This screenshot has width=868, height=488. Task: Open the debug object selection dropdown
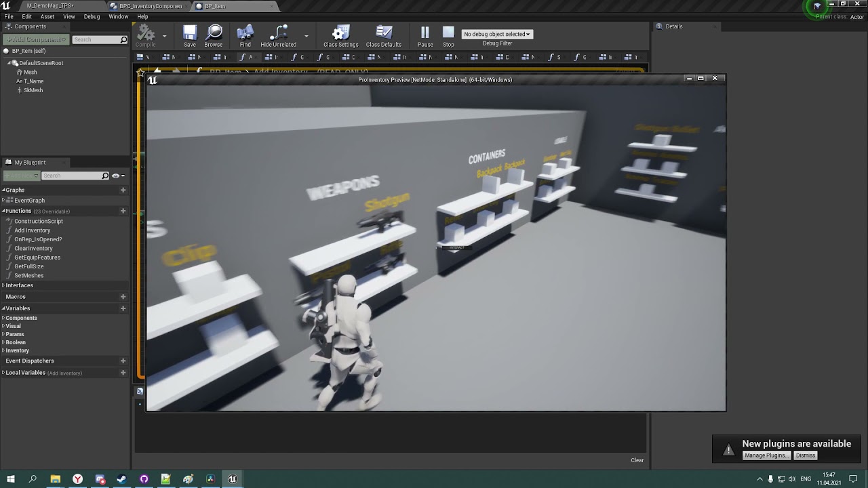(497, 34)
